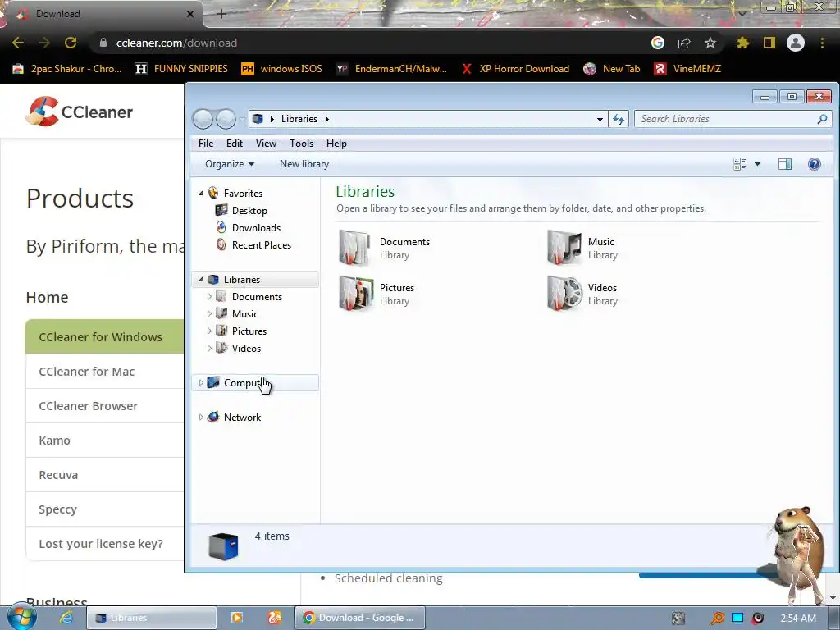Open the Organize dropdown menu
The height and width of the screenshot is (630, 840).
coord(230,164)
